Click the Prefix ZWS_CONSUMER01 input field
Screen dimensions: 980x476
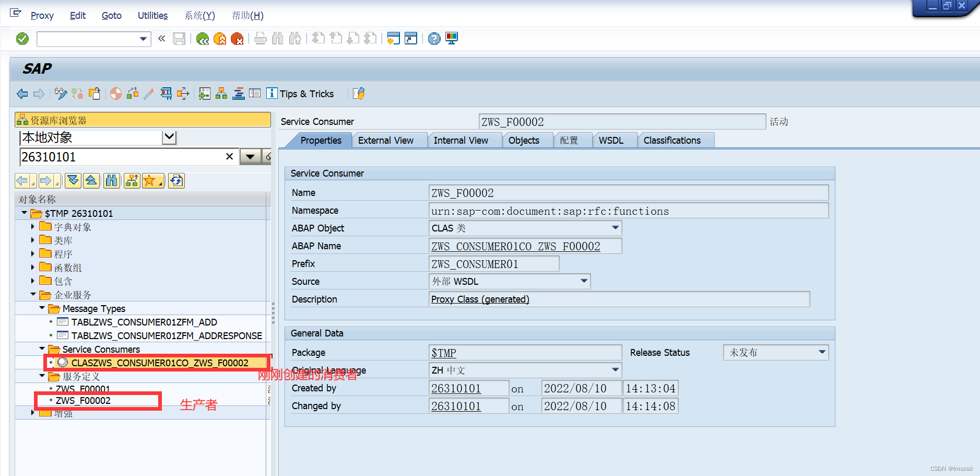pos(494,264)
